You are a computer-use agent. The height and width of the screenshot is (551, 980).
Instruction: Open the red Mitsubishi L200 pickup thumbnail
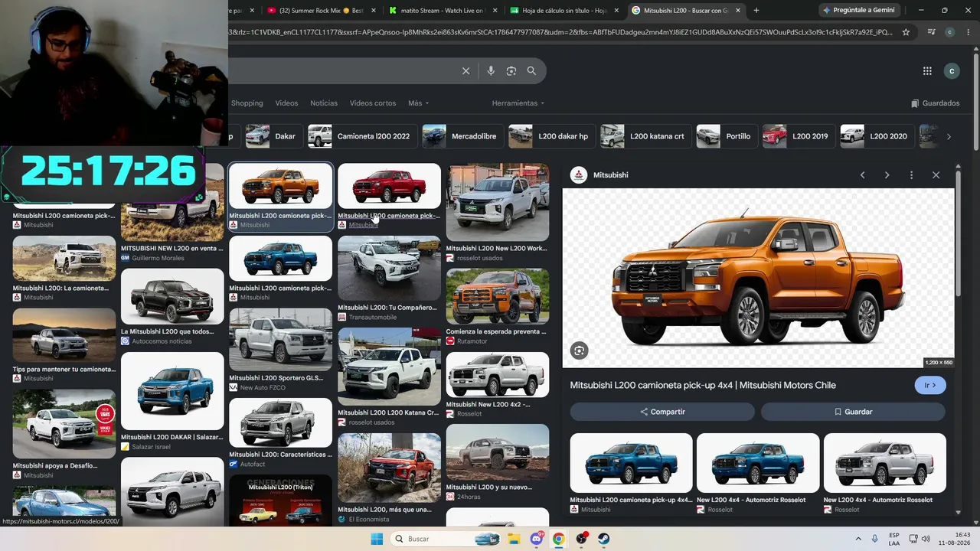tap(390, 186)
